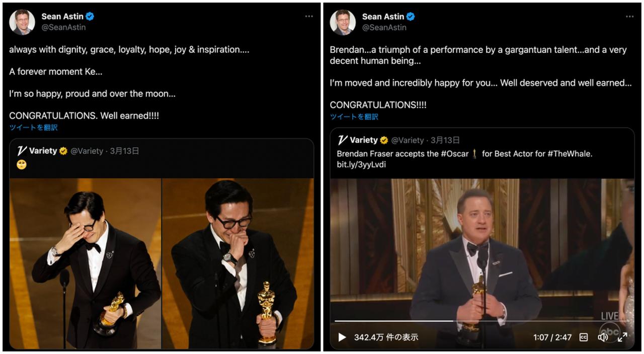
Task: Open more options on right tweet
Action: (x=629, y=17)
